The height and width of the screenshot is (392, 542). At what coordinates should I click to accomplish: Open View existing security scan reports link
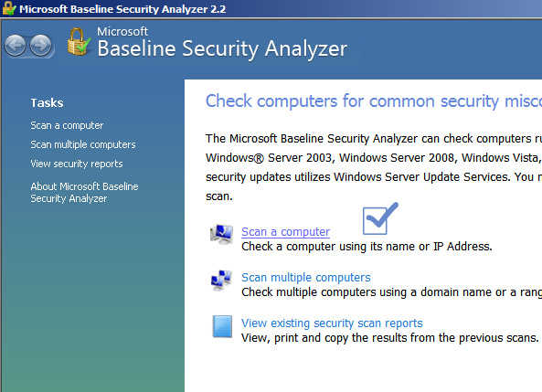[x=332, y=323]
